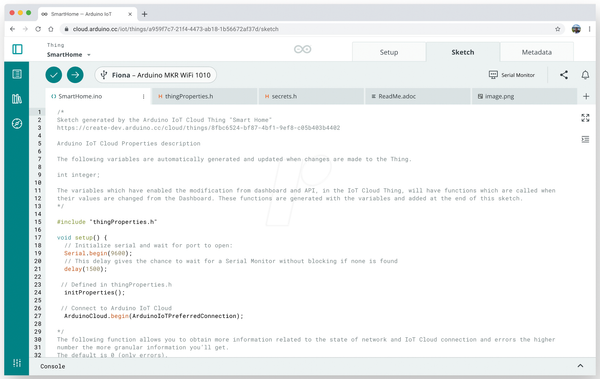Click the notifications bell icon

pyautogui.click(x=585, y=75)
